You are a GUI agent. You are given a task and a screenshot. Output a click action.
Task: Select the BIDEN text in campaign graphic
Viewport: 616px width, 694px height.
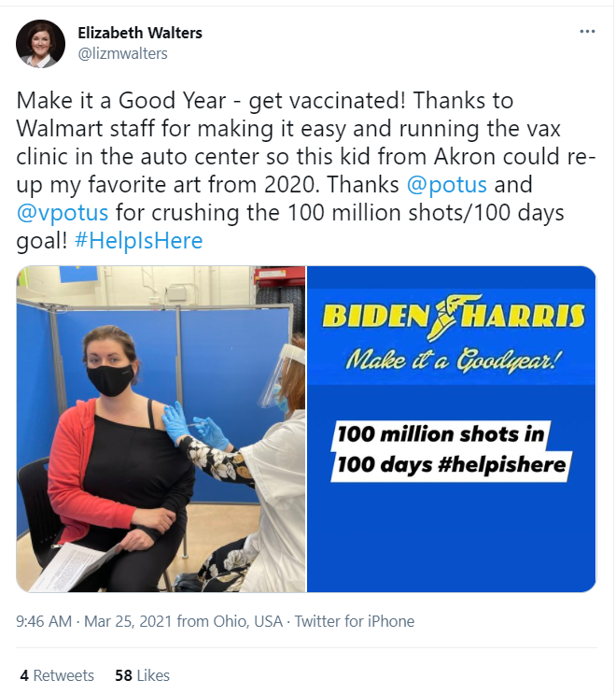[375, 317]
